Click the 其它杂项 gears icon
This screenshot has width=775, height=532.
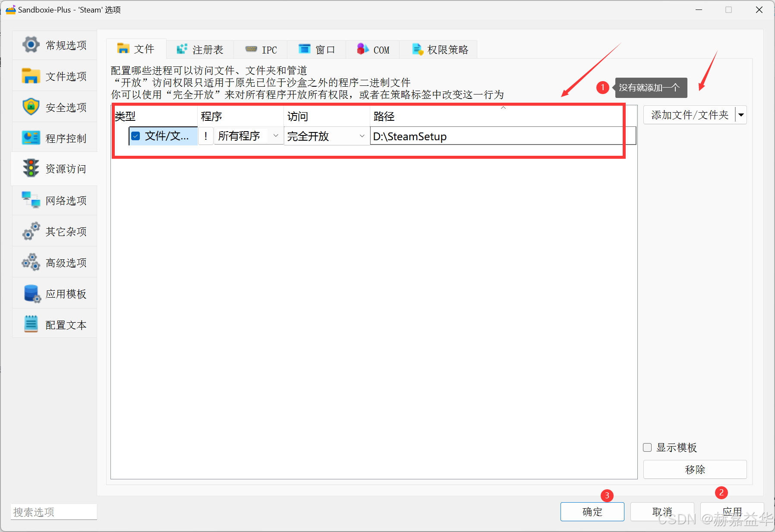pos(31,231)
